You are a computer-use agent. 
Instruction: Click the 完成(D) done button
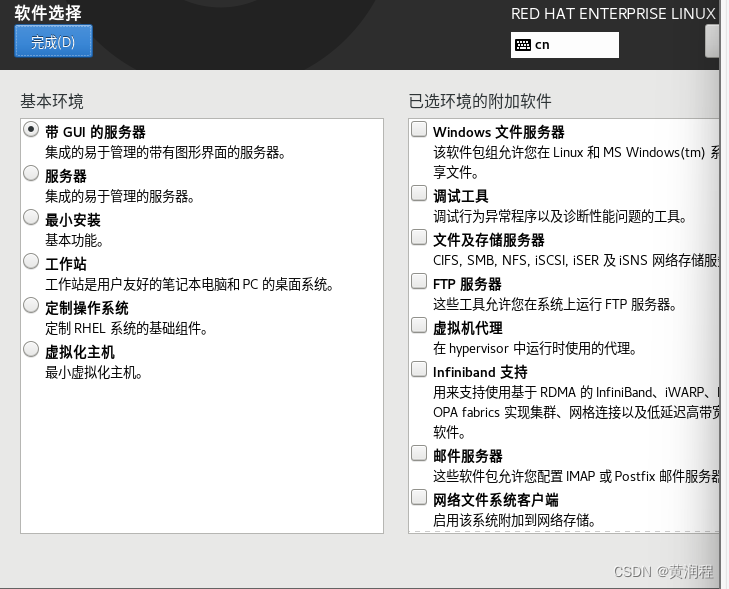(x=53, y=41)
